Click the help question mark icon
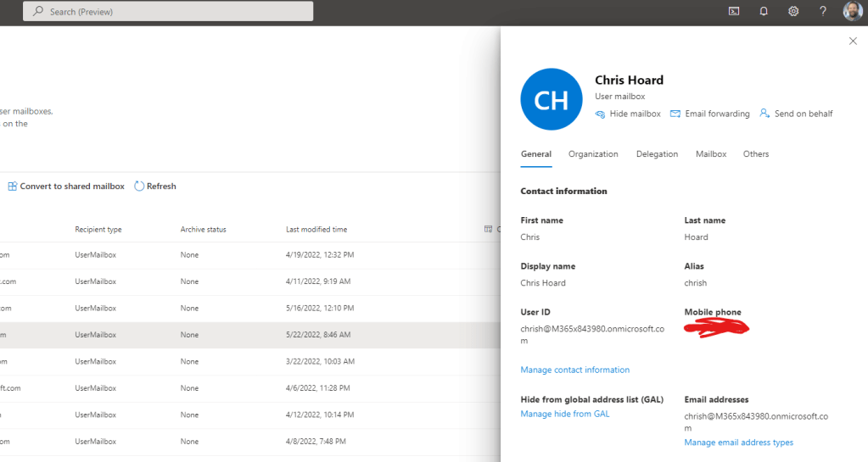 [823, 11]
